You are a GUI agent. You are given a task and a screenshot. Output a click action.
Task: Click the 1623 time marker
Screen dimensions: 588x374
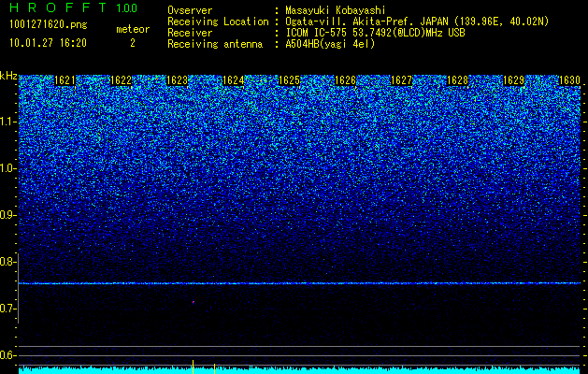pyautogui.click(x=177, y=80)
